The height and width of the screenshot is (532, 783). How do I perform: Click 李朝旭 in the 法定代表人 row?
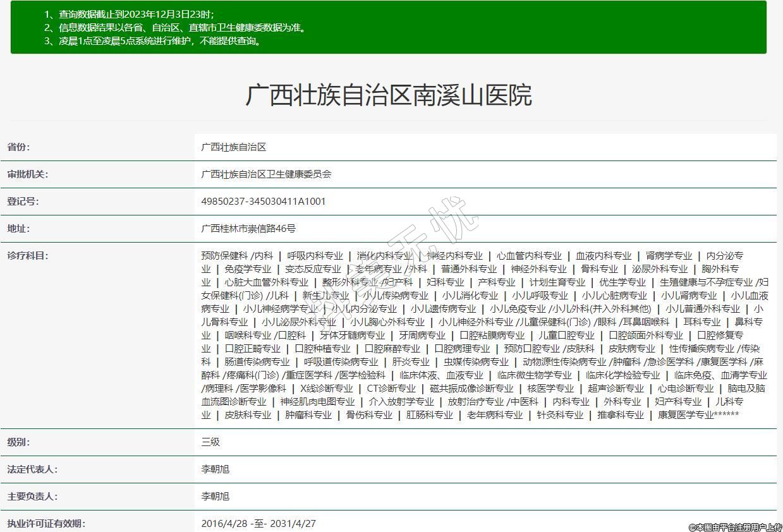tap(215, 469)
